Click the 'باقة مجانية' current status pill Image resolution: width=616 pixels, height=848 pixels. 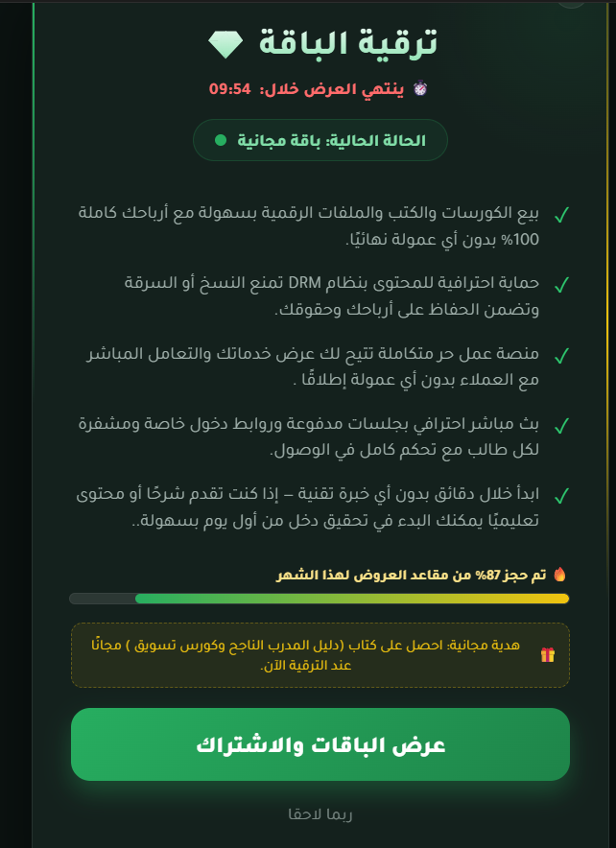pyautogui.click(x=320, y=139)
